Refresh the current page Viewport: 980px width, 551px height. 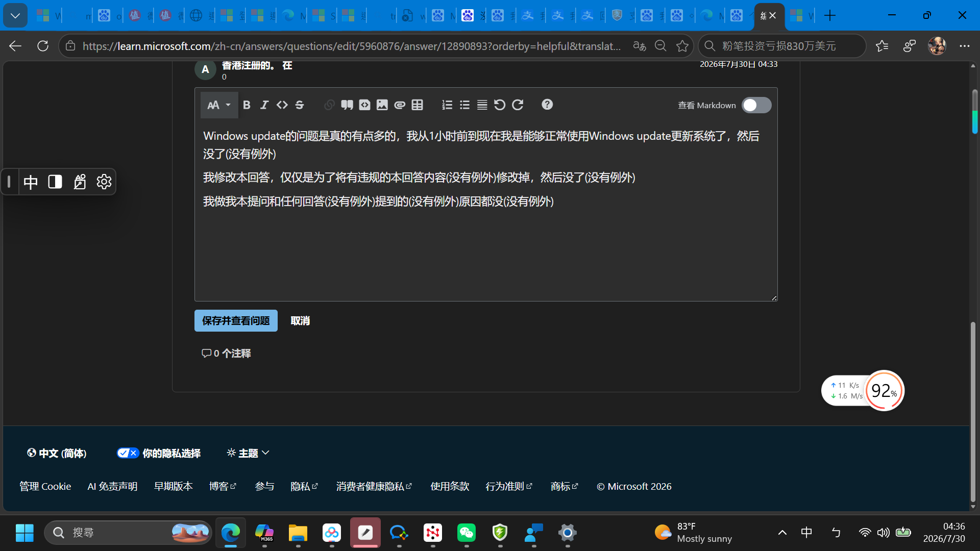coord(43,46)
